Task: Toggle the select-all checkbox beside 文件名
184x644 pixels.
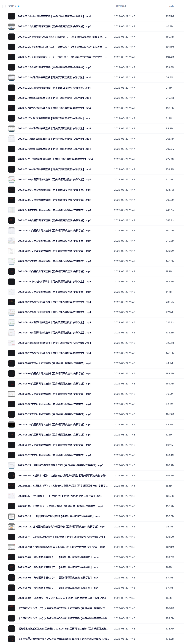Action: (4, 6)
